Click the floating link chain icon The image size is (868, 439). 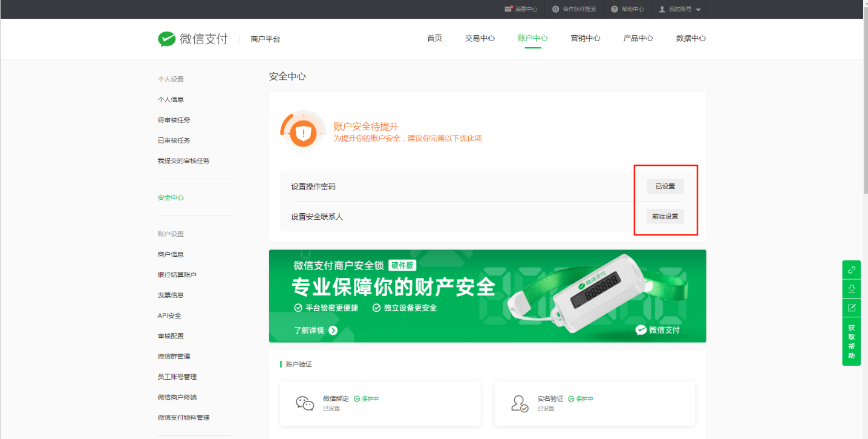pyautogui.click(x=852, y=270)
